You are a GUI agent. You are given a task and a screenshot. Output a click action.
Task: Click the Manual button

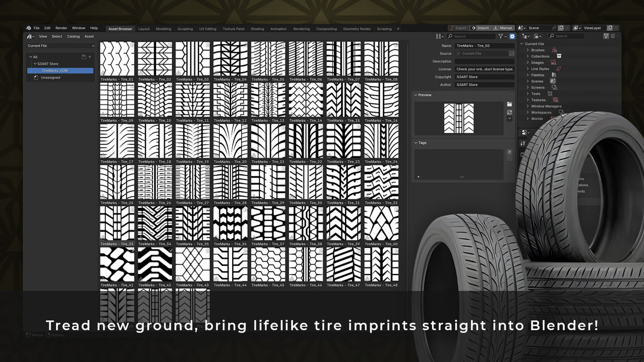(503, 28)
